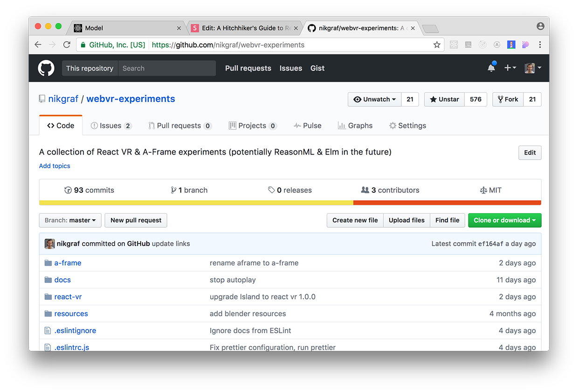The image size is (578, 392).
Task: Open Clone or download dropdown
Action: [x=505, y=220]
